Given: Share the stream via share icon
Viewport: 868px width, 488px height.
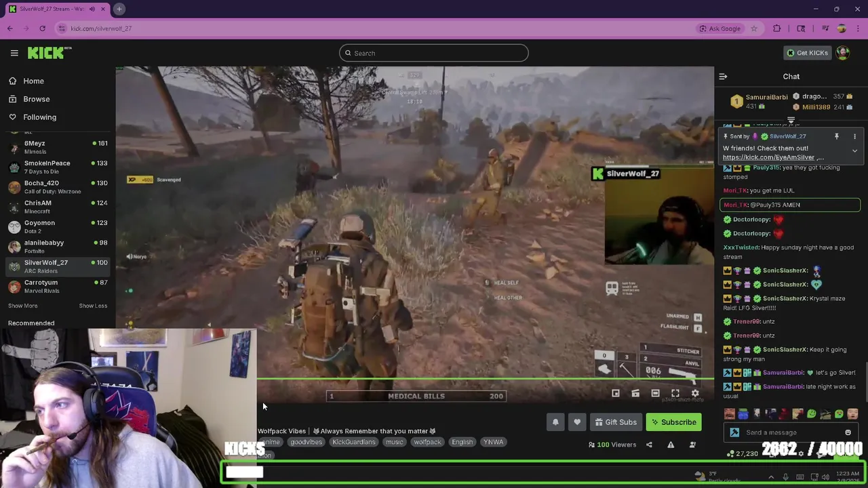Looking at the screenshot, I should [649, 445].
